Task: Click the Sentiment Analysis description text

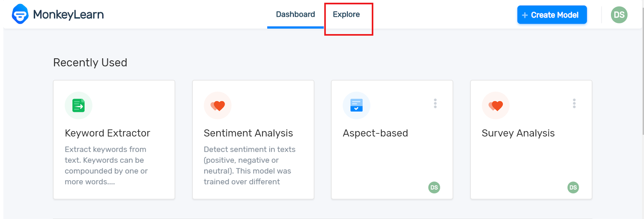Action: pos(249,165)
